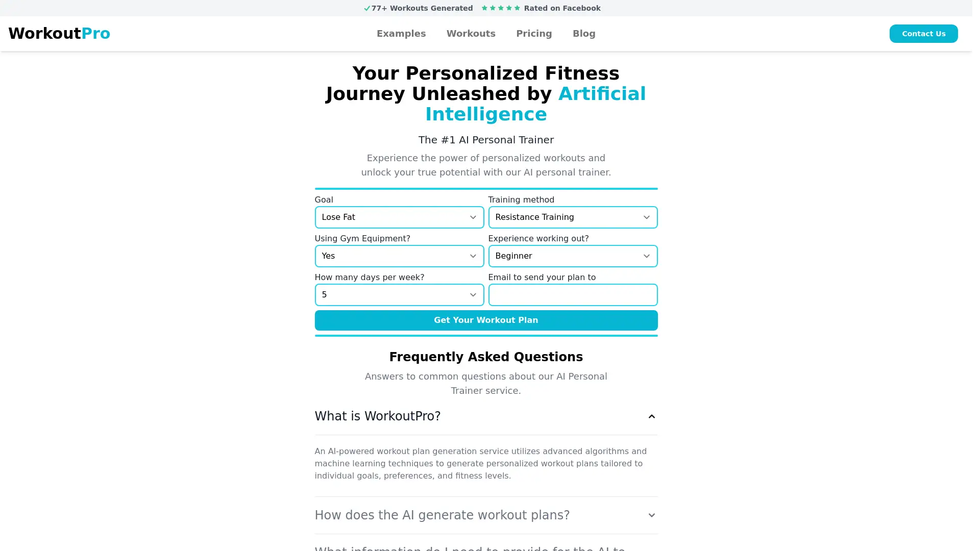The image size is (980, 551).
Task: Click the green checkmark icon in top banner
Action: pyautogui.click(x=366, y=8)
